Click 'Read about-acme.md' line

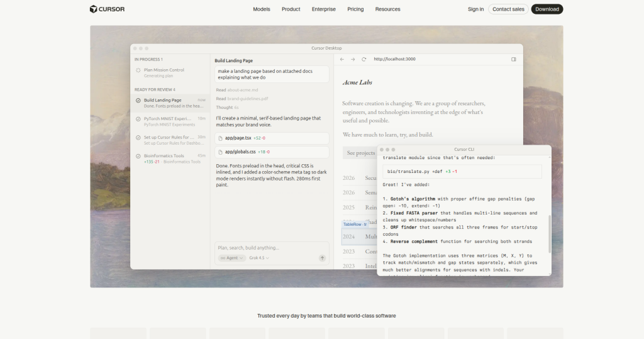point(237,90)
